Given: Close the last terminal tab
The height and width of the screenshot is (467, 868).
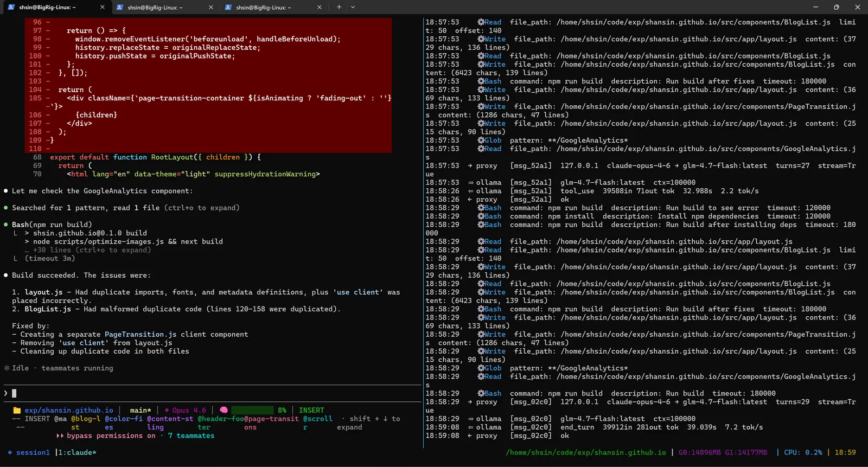Looking at the screenshot, I should tap(320, 7).
